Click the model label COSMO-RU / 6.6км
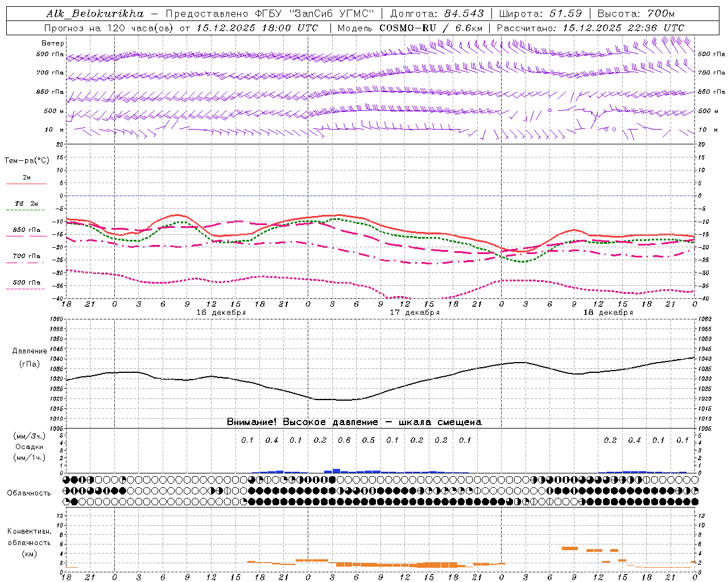The height and width of the screenshot is (582, 728). [431, 27]
